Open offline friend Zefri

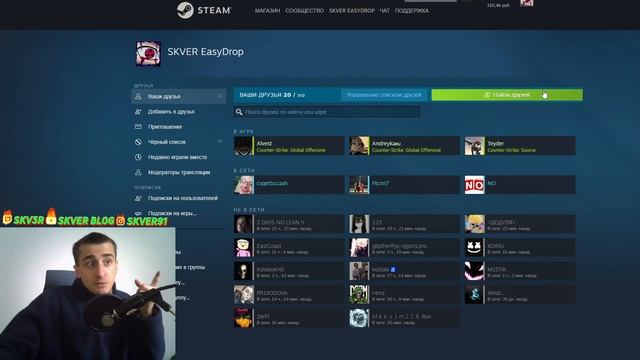pyautogui.click(x=289, y=318)
